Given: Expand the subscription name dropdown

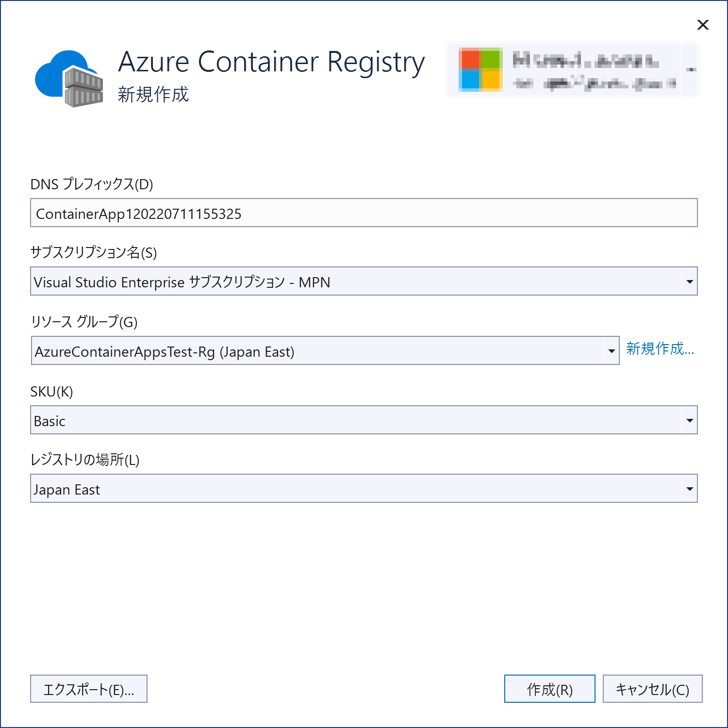Looking at the screenshot, I should click(690, 281).
